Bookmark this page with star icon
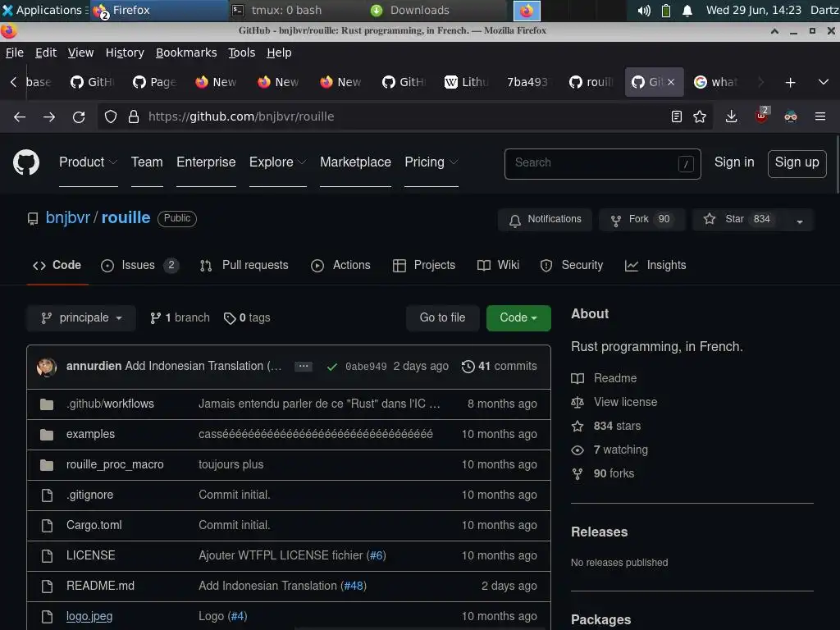This screenshot has height=630, width=840. (700, 116)
